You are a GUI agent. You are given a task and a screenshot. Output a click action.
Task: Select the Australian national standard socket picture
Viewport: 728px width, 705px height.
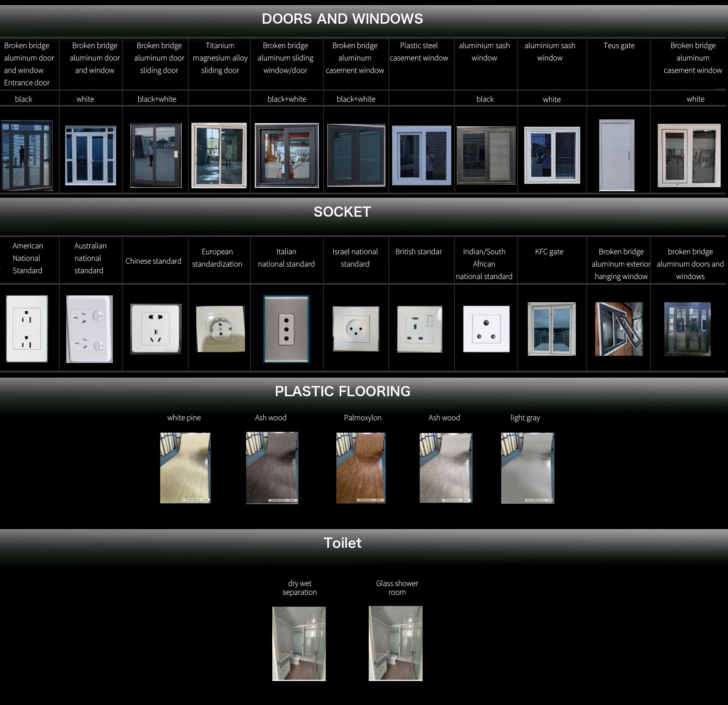click(89, 329)
